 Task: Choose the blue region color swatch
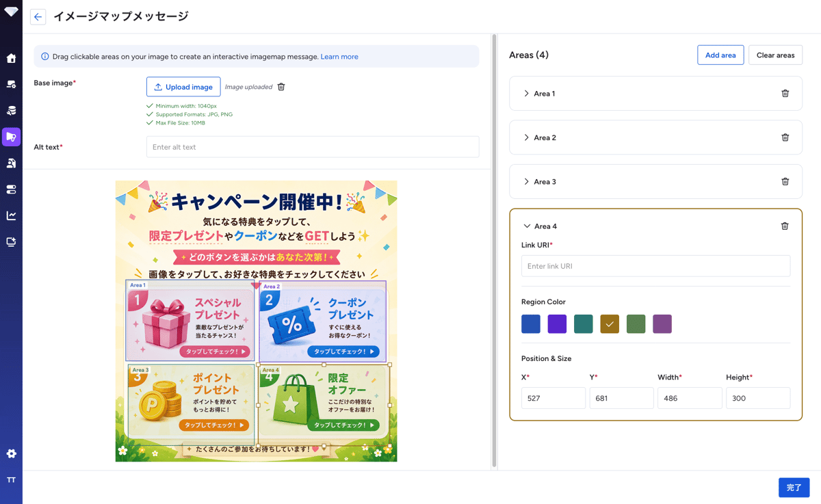tap(531, 324)
